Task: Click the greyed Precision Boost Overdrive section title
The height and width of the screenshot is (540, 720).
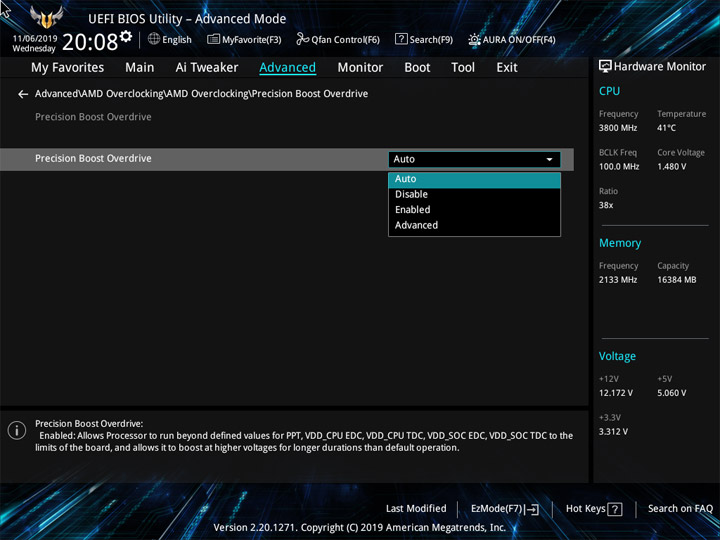Action: click(x=93, y=117)
